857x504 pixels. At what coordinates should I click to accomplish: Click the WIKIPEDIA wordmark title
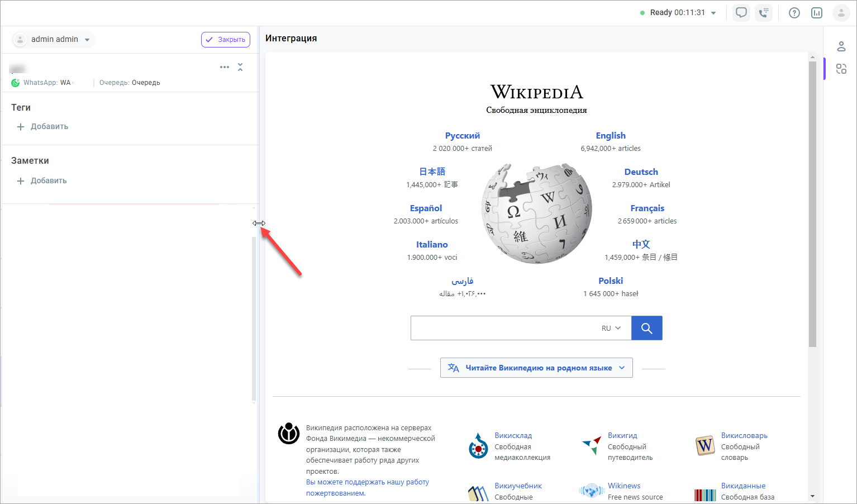pyautogui.click(x=537, y=92)
